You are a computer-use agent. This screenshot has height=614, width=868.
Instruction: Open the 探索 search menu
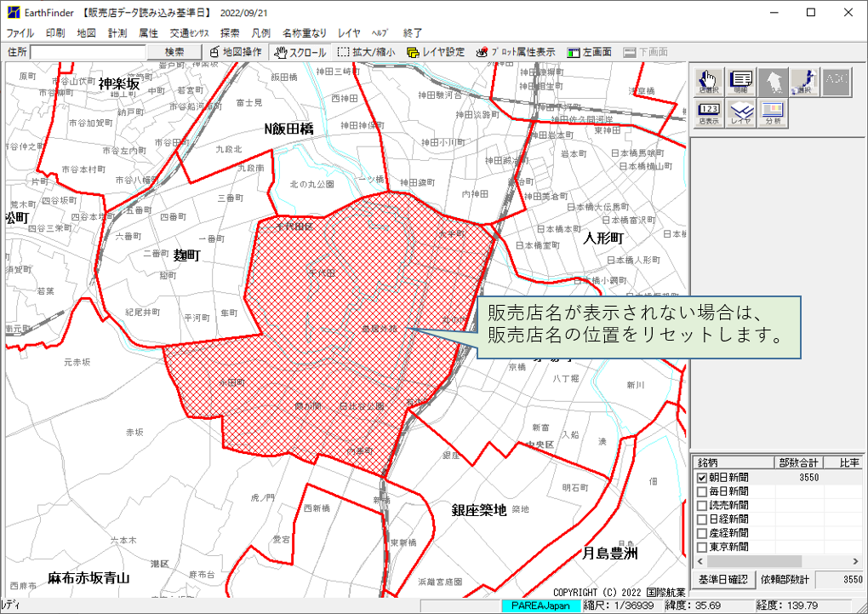tap(230, 33)
